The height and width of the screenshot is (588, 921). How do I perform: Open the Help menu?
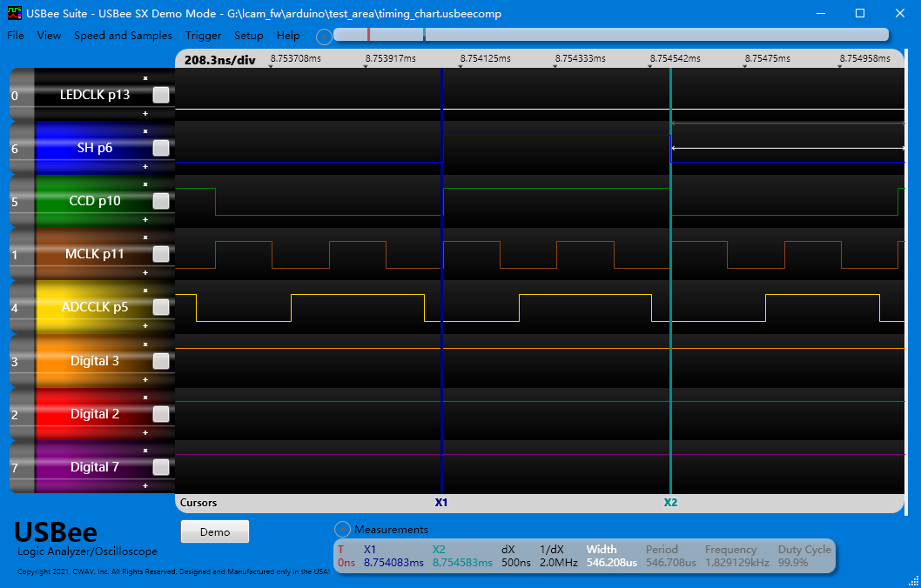(x=288, y=36)
